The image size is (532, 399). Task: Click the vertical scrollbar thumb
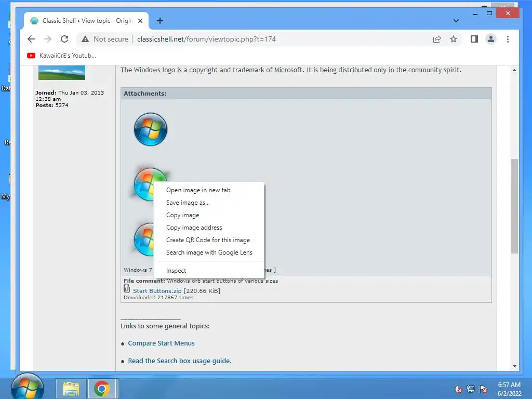point(515,206)
